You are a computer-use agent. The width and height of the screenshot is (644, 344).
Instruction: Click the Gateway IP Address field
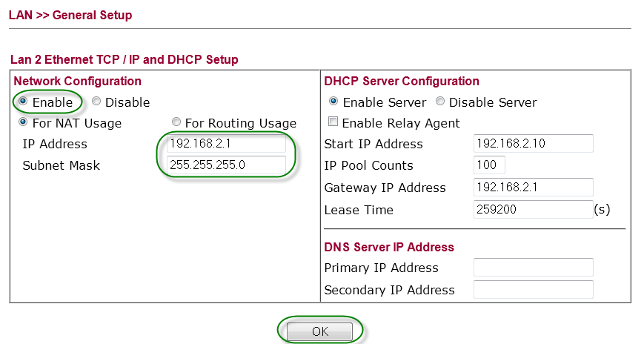533,188
